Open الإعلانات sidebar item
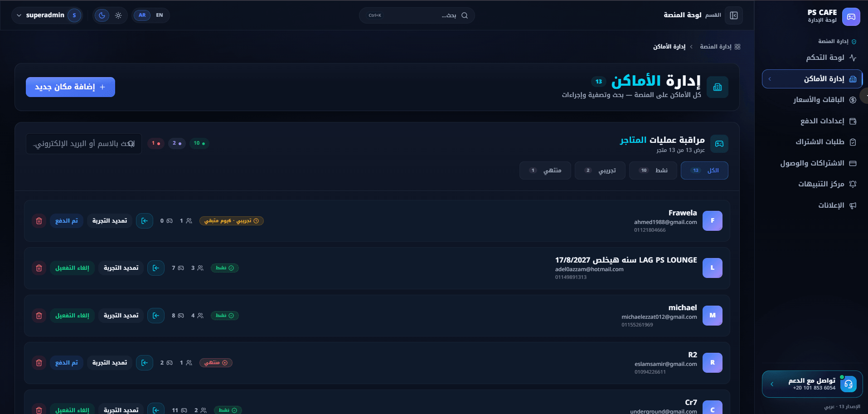Image resolution: width=868 pixels, height=414 pixels. 812,205
